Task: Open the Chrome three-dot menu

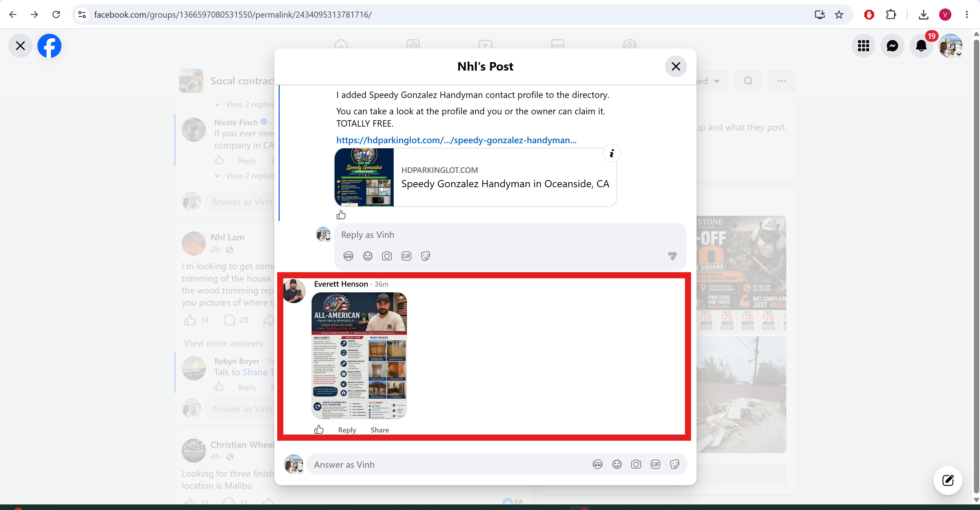Action: [967, 15]
